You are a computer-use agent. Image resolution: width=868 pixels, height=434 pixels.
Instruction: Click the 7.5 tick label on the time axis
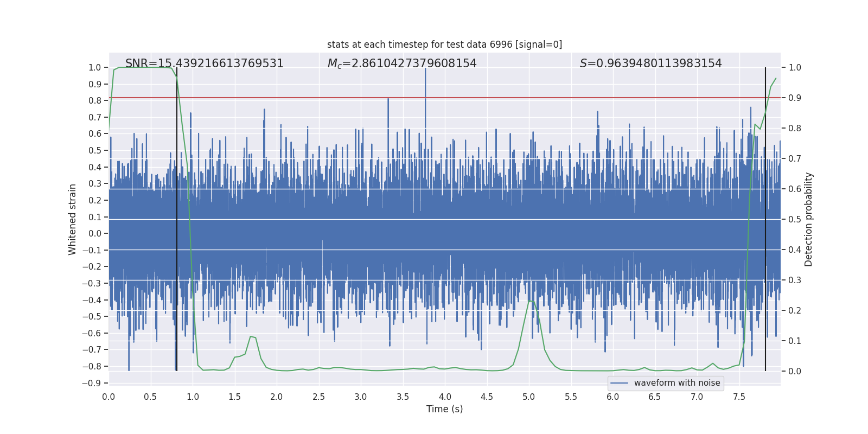click(738, 397)
